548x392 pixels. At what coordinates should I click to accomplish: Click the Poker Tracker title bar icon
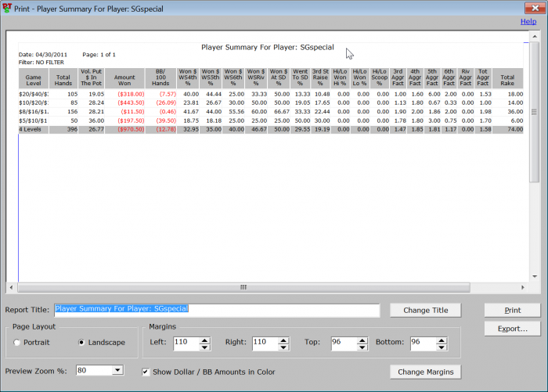(7, 7)
